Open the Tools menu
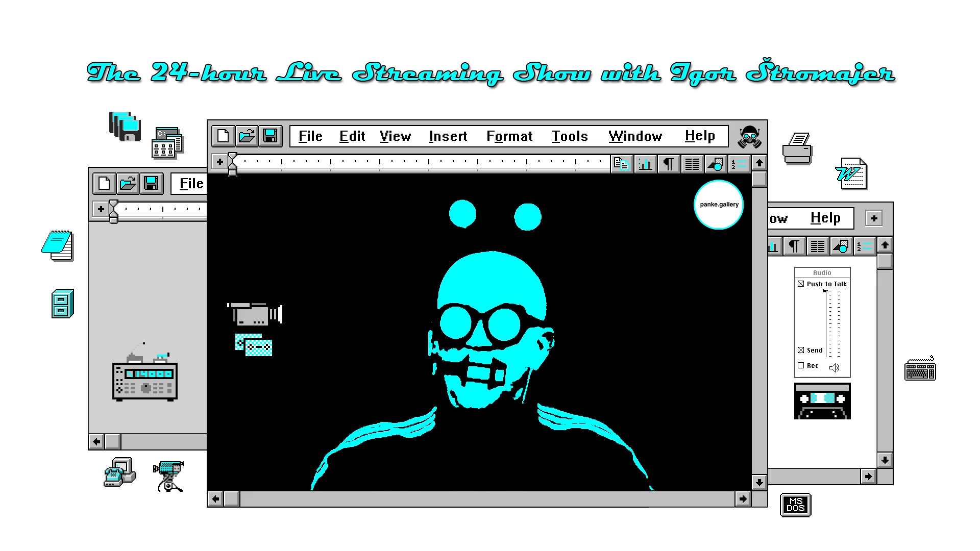This screenshot has height=551, width=980. tap(569, 136)
